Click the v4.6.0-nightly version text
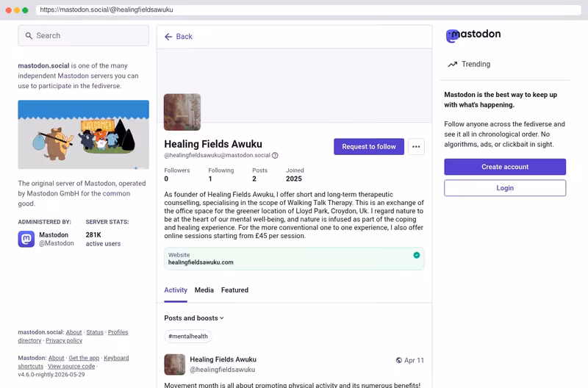This screenshot has height=388, width=588. 51,375
